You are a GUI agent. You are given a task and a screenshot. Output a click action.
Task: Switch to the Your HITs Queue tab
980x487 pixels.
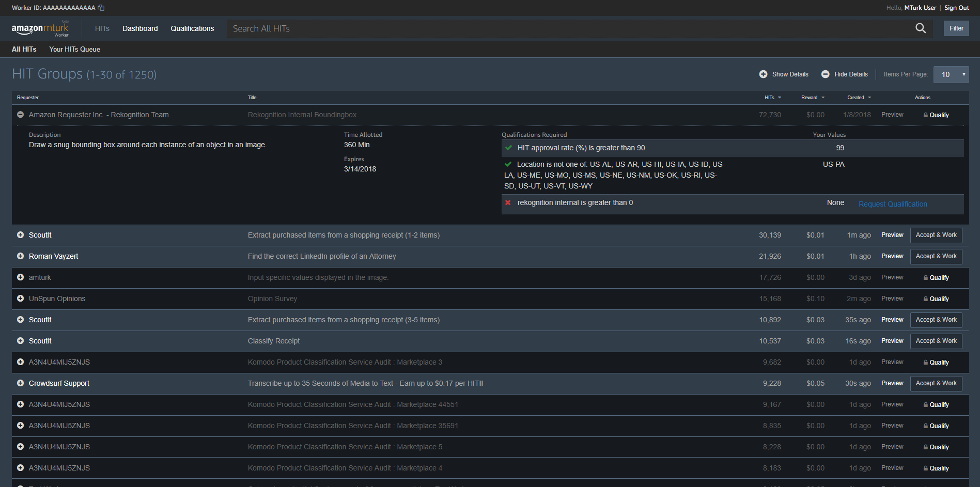point(74,49)
